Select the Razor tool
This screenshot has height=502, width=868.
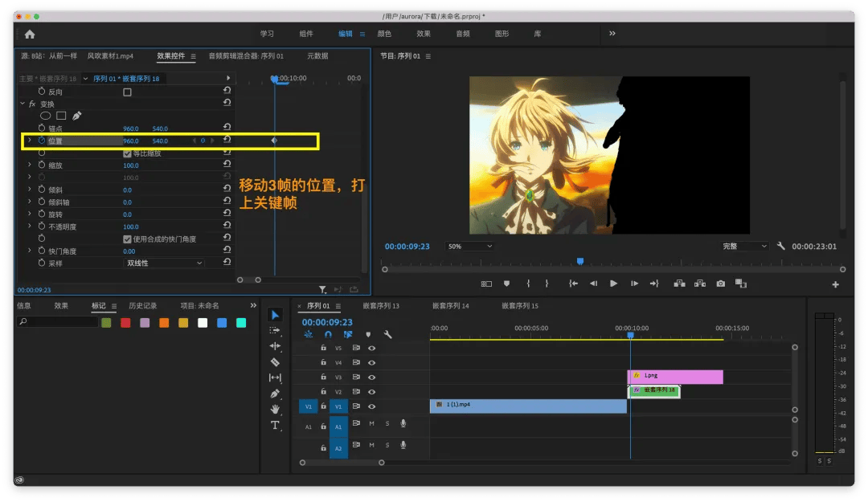pyautogui.click(x=275, y=362)
